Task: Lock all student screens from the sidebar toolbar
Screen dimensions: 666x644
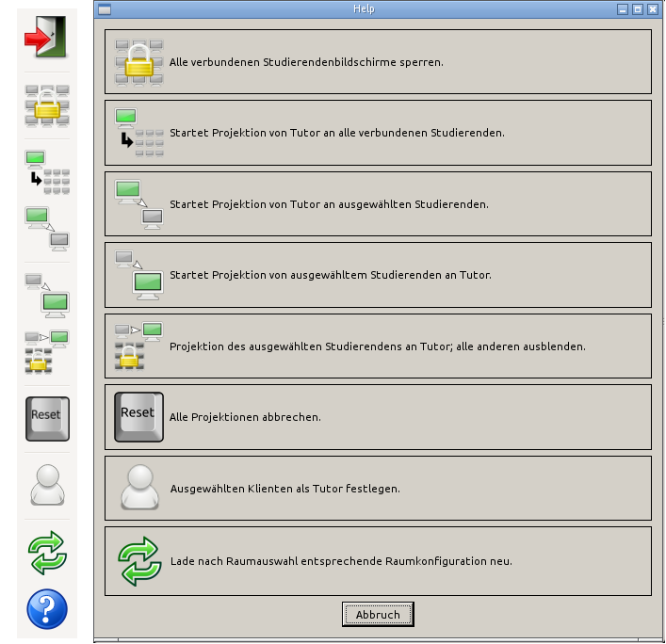Action: point(47,105)
